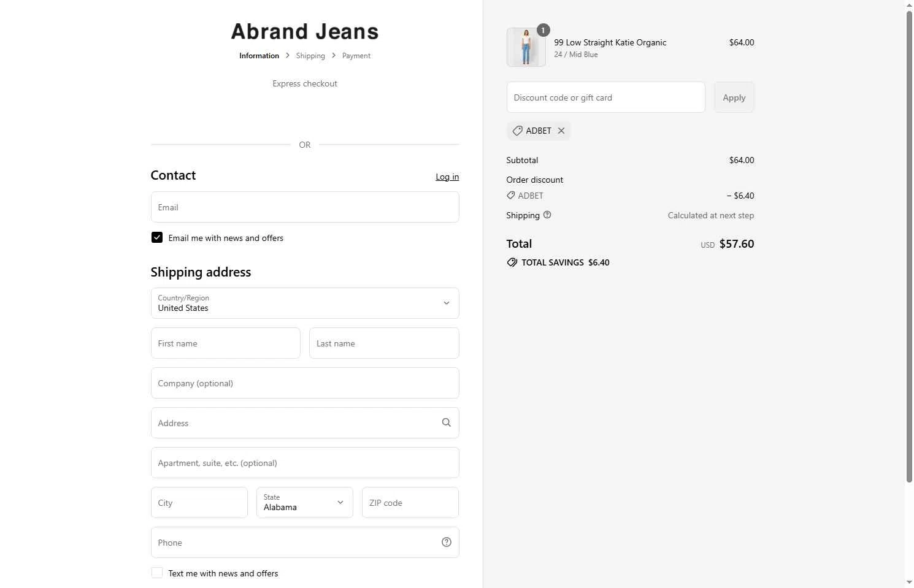914x588 pixels.
Task: Click the tag icon in ADBET chip
Action: coord(517,131)
